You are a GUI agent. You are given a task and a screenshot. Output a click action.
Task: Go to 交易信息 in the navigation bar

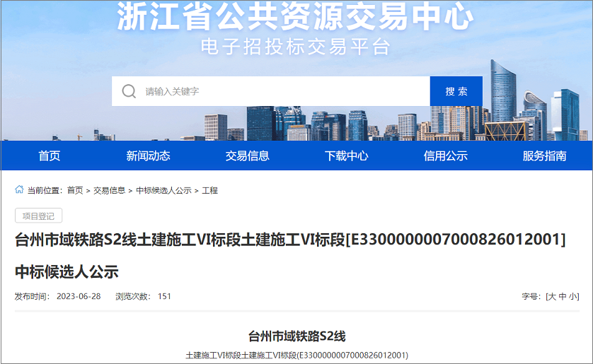(x=248, y=156)
